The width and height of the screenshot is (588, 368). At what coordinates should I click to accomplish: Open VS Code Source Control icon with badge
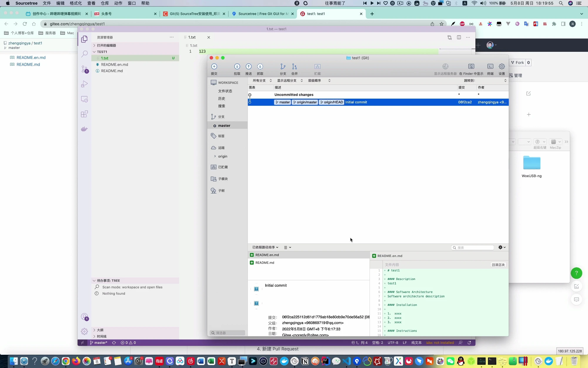[84, 69]
